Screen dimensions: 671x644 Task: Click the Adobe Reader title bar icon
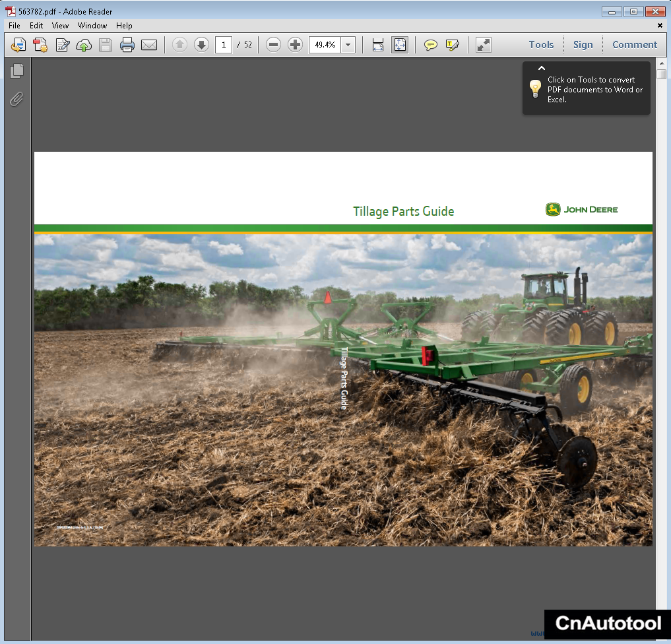pyautogui.click(x=11, y=12)
